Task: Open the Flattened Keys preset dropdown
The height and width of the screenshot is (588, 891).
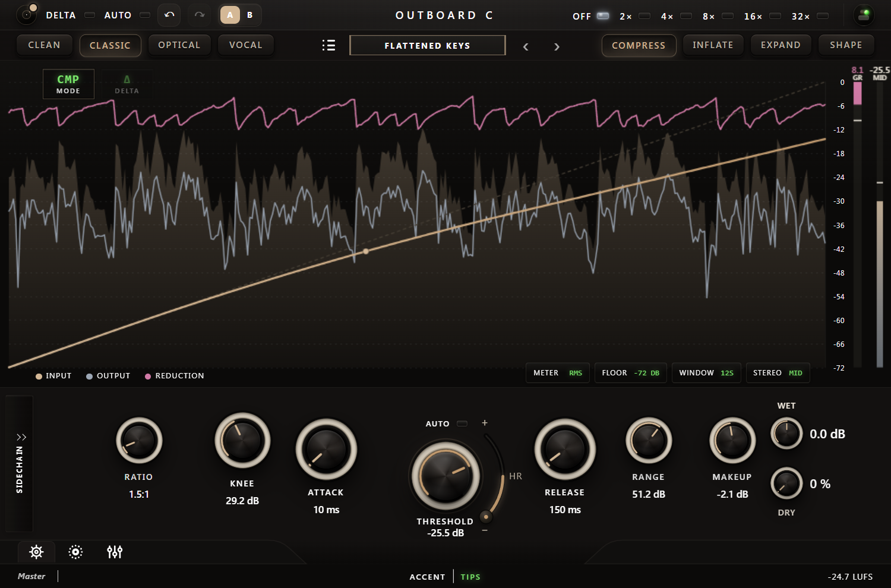Action: point(428,45)
